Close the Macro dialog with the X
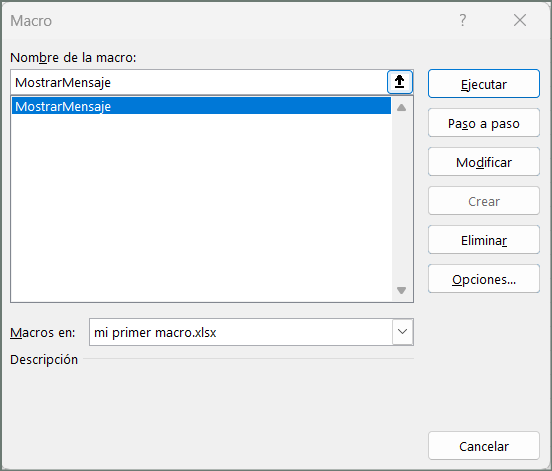Viewport: 552px width, 471px height. 520,20
